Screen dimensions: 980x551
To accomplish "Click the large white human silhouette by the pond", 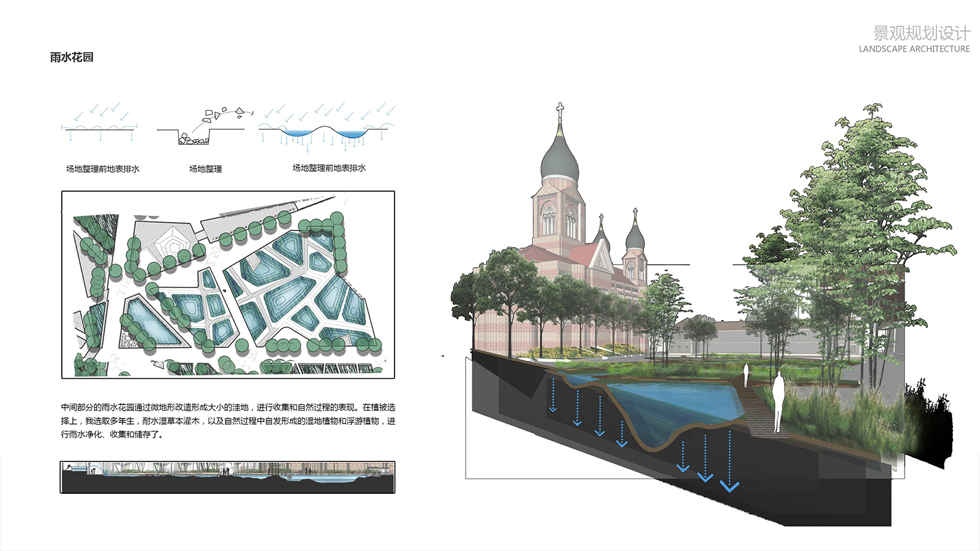I will [x=778, y=401].
